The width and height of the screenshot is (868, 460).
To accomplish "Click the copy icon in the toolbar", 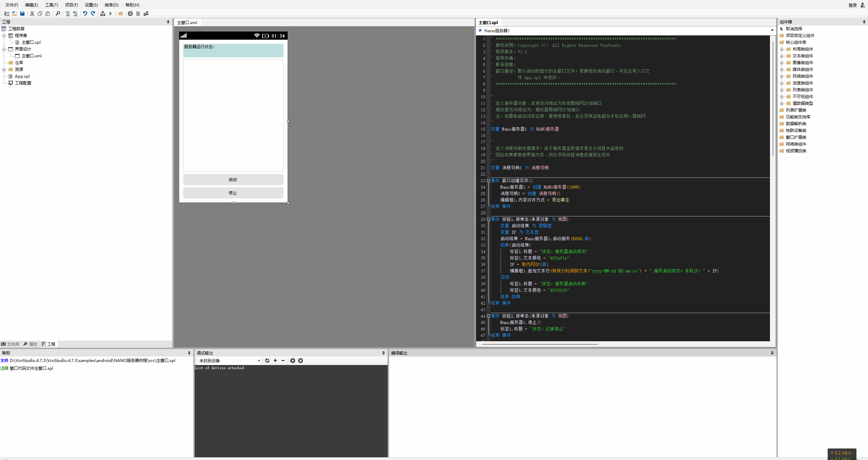I will point(40,14).
